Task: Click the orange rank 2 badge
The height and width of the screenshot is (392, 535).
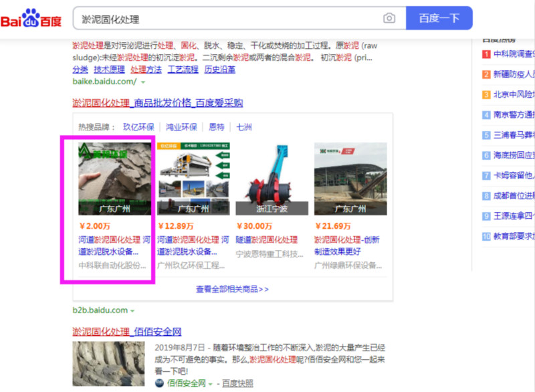Action: point(486,74)
